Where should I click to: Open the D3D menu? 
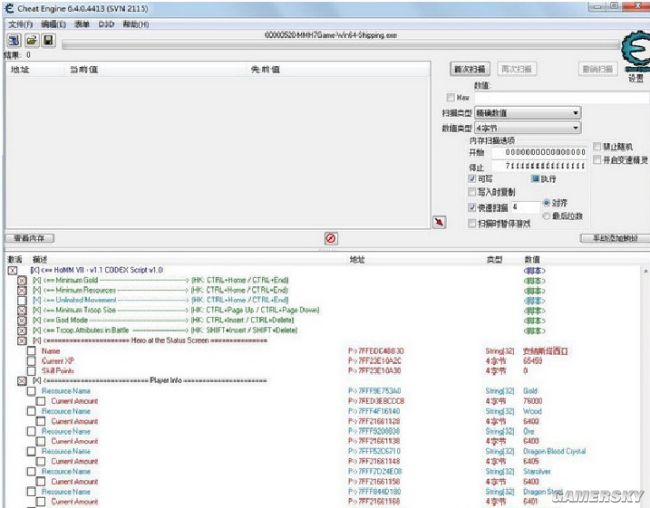tap(107, 24)
